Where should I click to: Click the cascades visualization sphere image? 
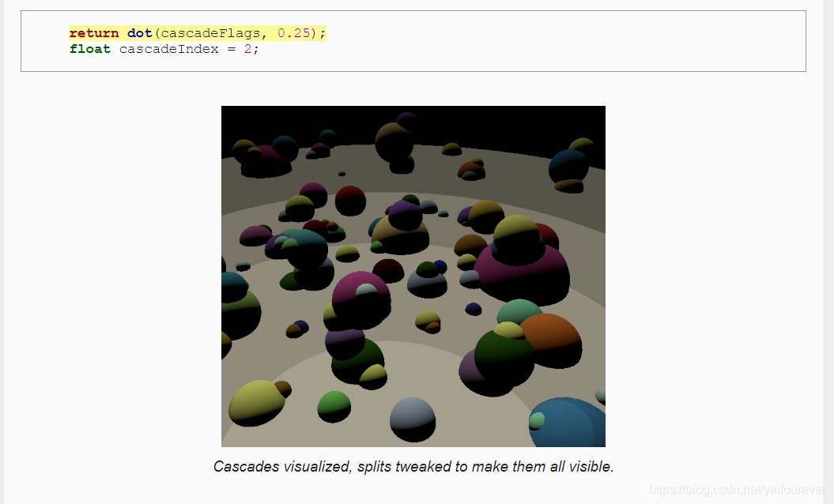[x=413, y=276]
